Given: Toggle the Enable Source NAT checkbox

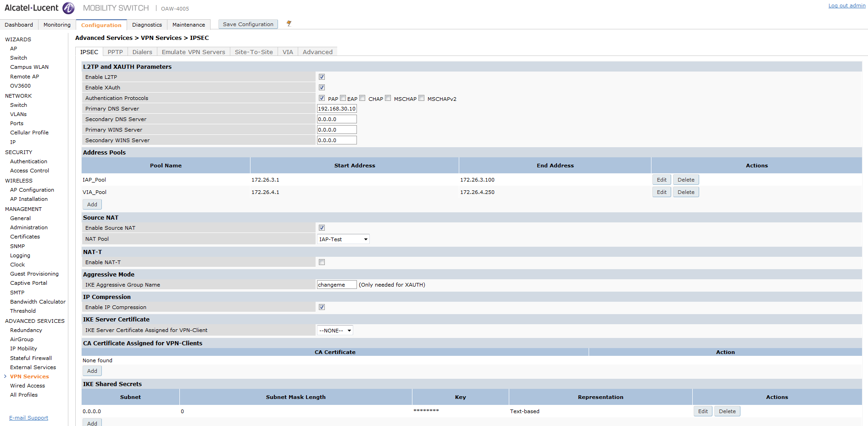Looking at the screenshot, I should [322, 228].
